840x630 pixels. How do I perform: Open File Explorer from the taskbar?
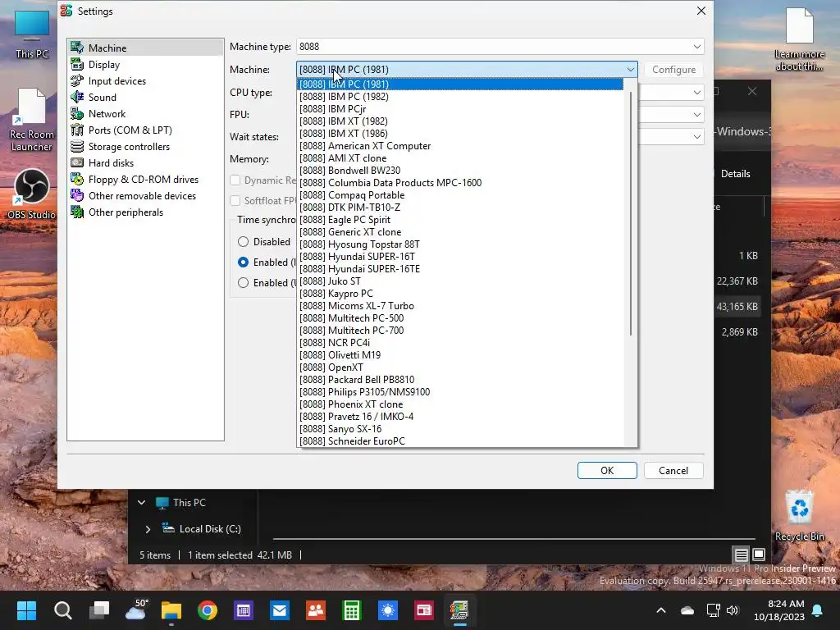click(171, 610)
